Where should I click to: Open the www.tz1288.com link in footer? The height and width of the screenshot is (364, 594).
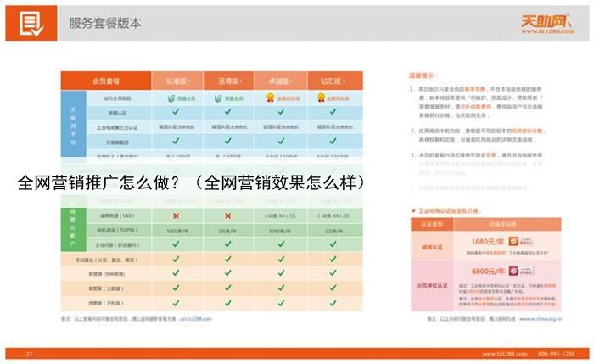coord(502,353)
